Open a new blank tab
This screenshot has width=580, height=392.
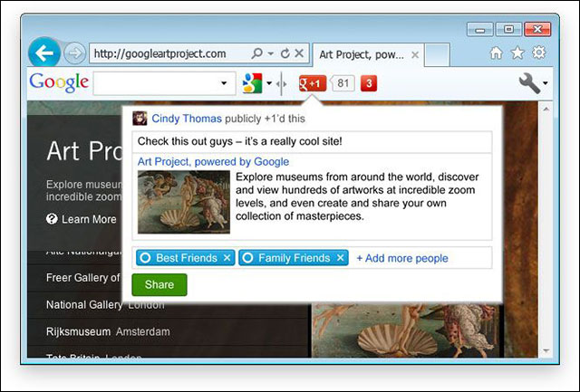coord(437,54)
